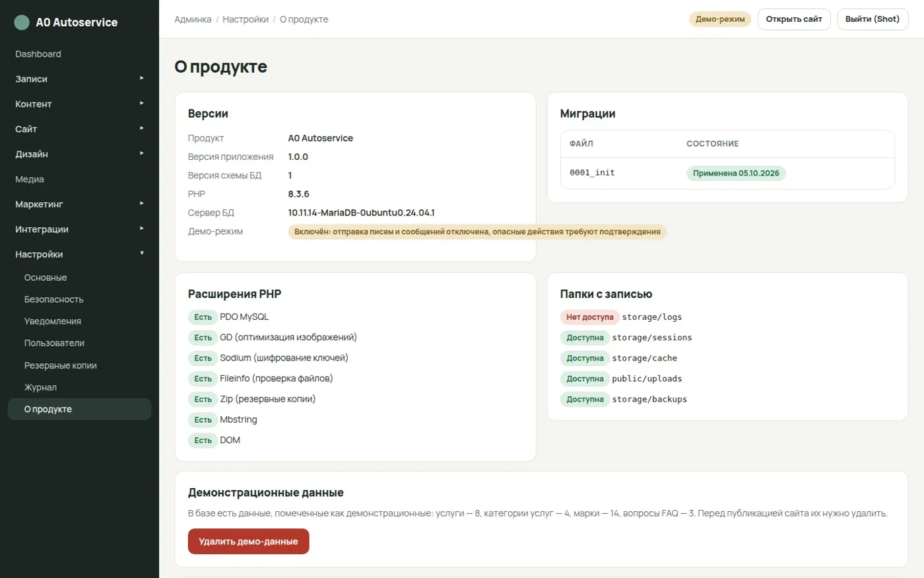
Task: Click the Выйти (Shot) button
Action: coord(873,19)
